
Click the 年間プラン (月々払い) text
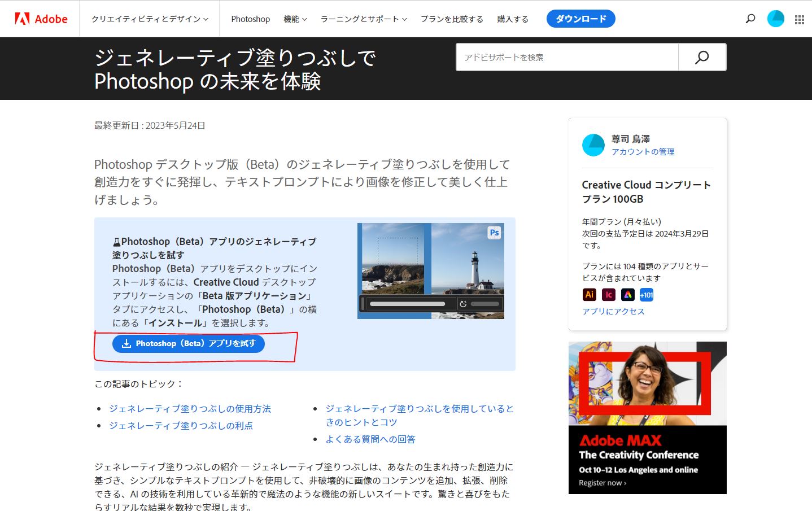coord(622,222)
